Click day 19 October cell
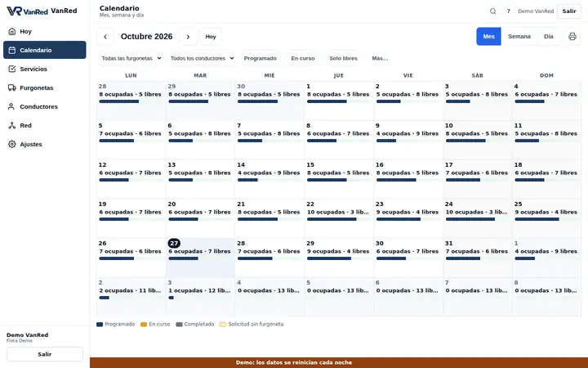 point(131,218)
